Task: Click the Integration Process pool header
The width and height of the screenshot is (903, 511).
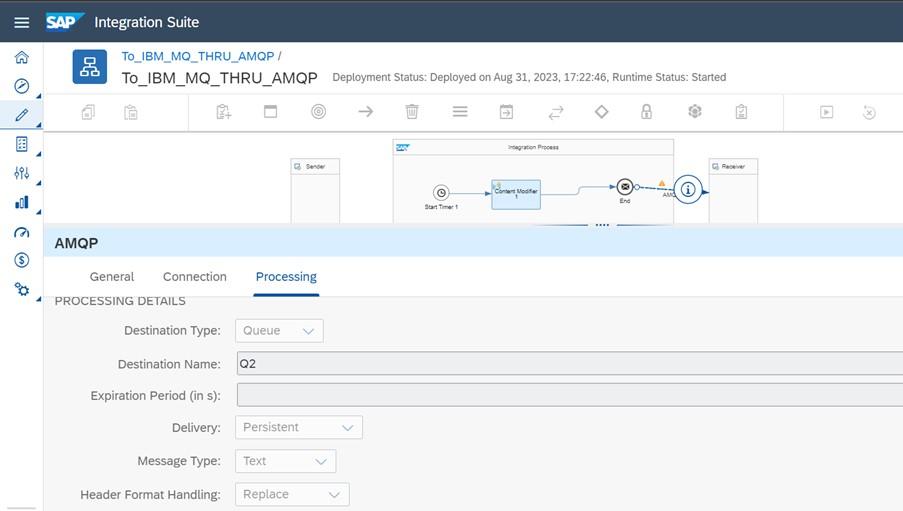Action: pos(533,147)
